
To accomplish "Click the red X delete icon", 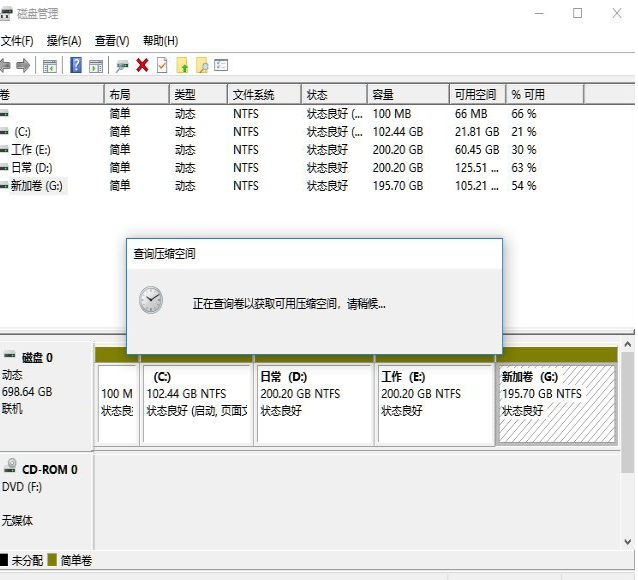I will [x=142, y=65].
